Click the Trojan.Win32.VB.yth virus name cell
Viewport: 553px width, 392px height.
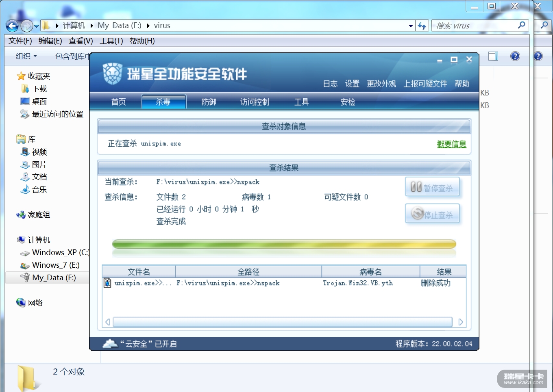(x=358, y=283)
